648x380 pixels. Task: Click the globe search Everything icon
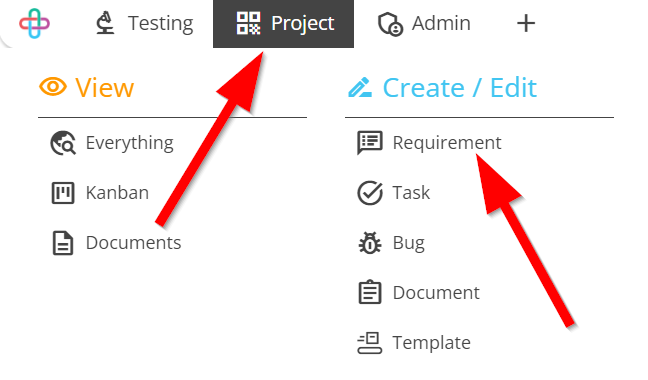click(63, 143)
